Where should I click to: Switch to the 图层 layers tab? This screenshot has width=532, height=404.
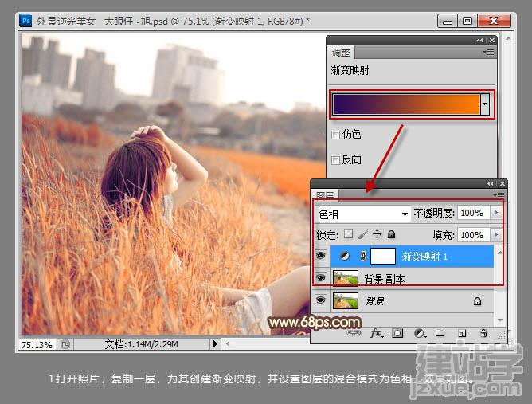point(325,195)
